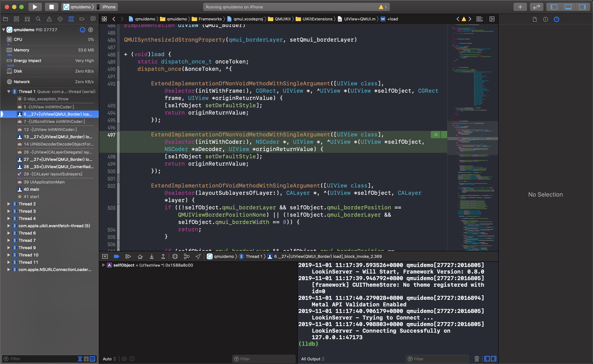Open Auto variables scope popup
Viewport: 593px width, 364px height.
(109, 359)
